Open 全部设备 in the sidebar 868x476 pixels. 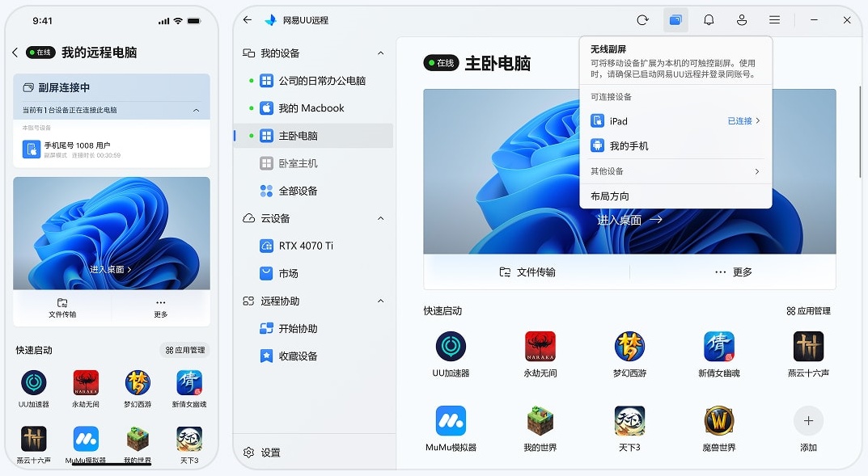pyautogui.click(x=314, y=191)
